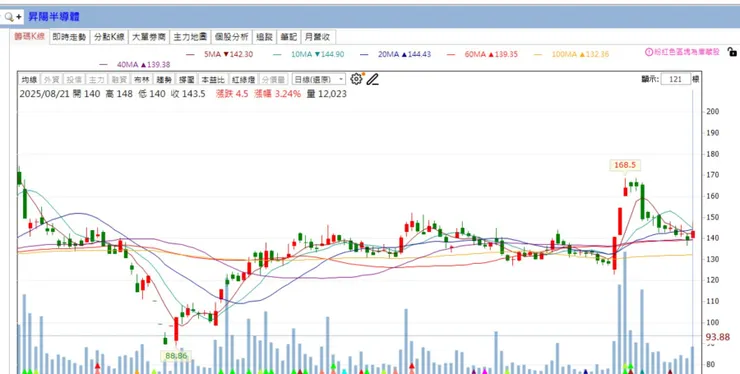Click the 20MA 144.43 legend entry
The width and height of the screenshot is (740, 374).
(x=404, y=54)
